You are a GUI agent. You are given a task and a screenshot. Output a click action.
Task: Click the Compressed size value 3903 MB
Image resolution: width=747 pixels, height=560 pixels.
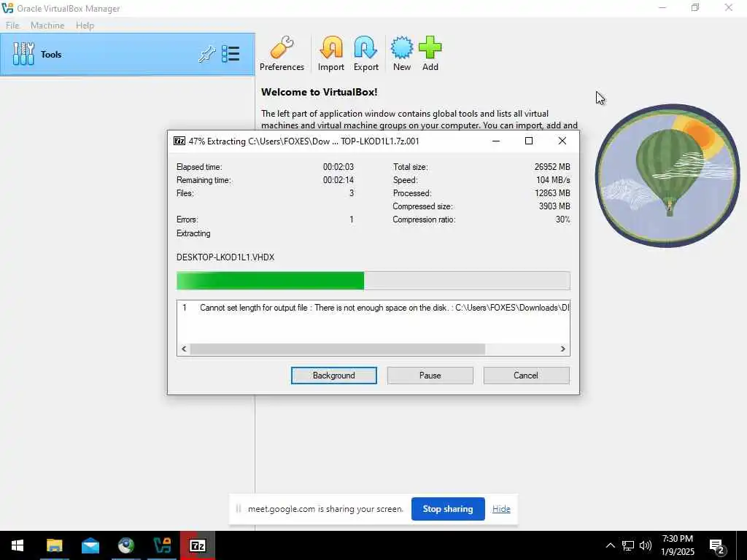[x=554, y=206]
